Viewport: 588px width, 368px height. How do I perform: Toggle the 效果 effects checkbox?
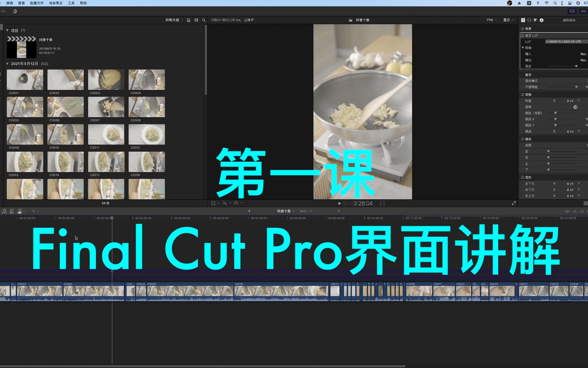[523, 29]
